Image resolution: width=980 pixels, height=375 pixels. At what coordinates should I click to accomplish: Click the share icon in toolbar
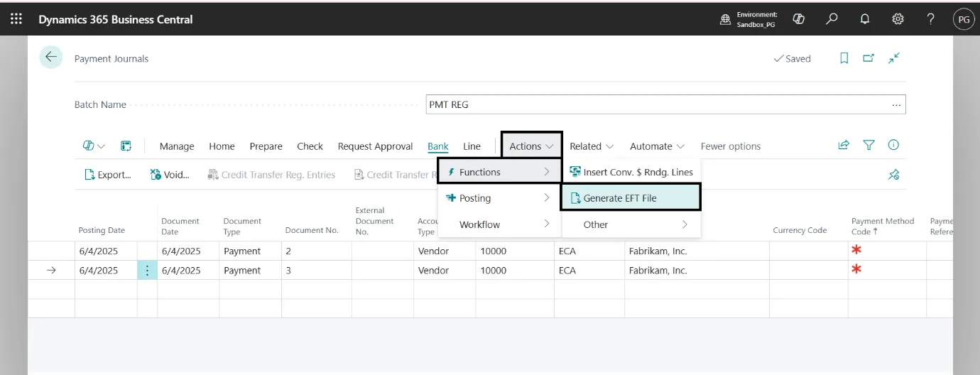coord(844,146)
